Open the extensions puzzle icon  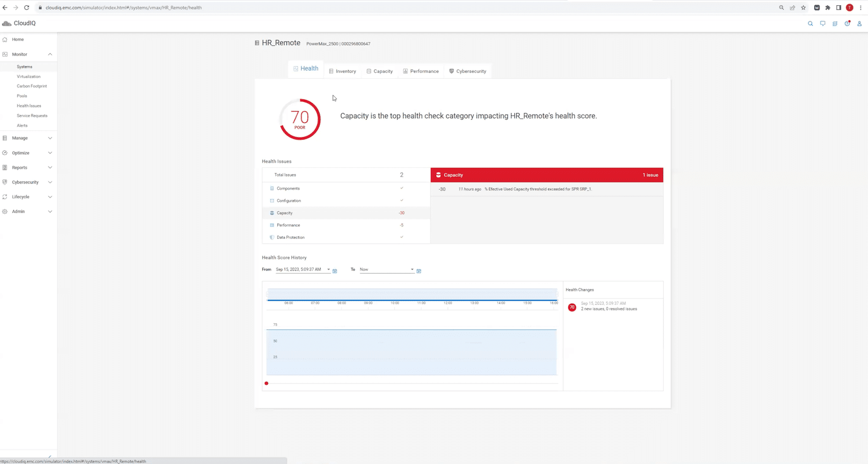(827, 8)
